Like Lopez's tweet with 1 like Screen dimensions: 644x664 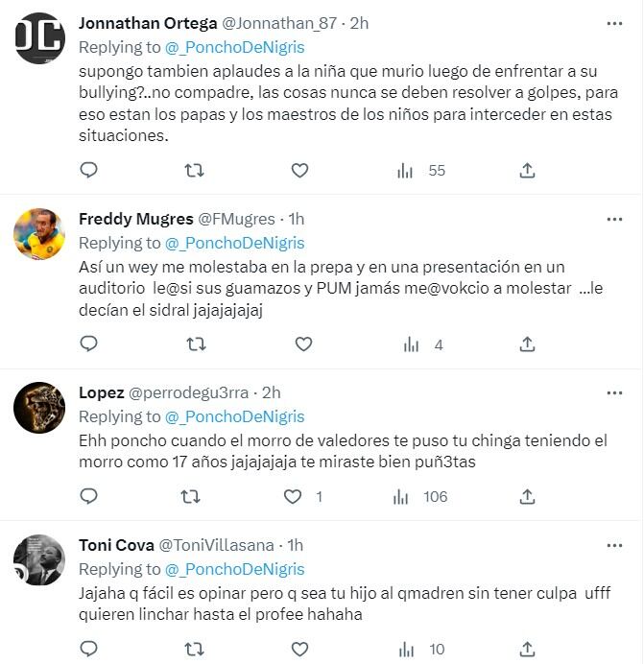coord(294,496)
